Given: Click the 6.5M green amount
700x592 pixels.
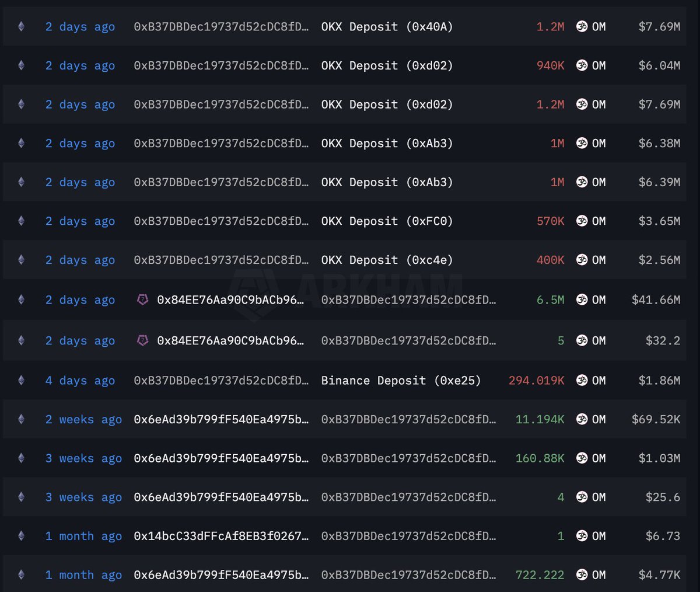Looking at the screenshot, I should click(x=550, y=300).
